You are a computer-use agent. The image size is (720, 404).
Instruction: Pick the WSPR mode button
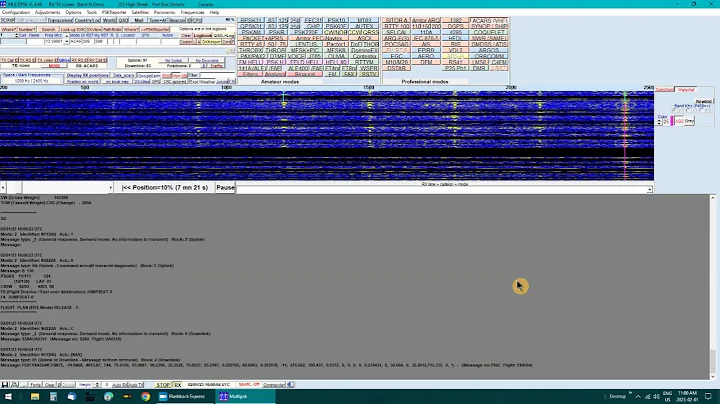[x=368, y=68]
